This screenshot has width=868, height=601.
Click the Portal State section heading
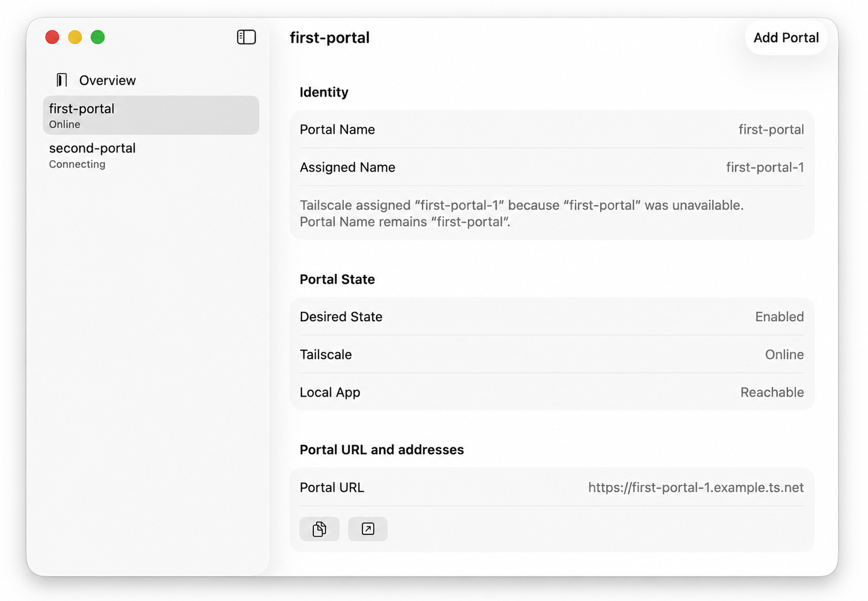tap(337, 279)
